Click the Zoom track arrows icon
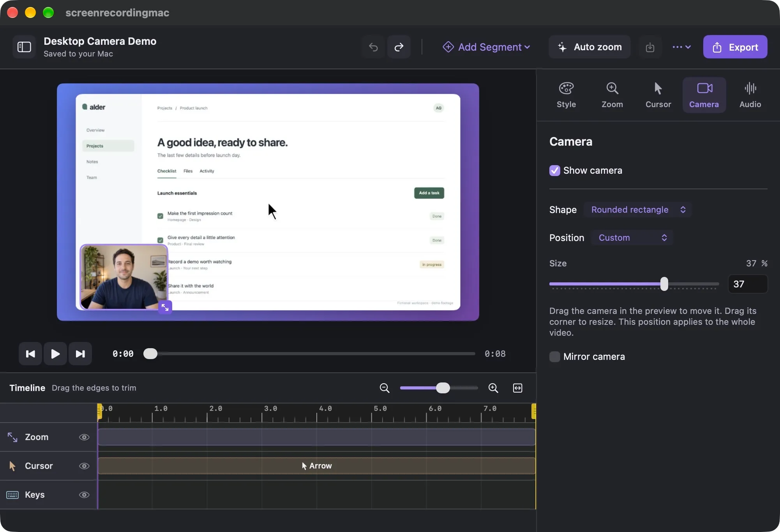780x532 pixels. click(12, 437)
